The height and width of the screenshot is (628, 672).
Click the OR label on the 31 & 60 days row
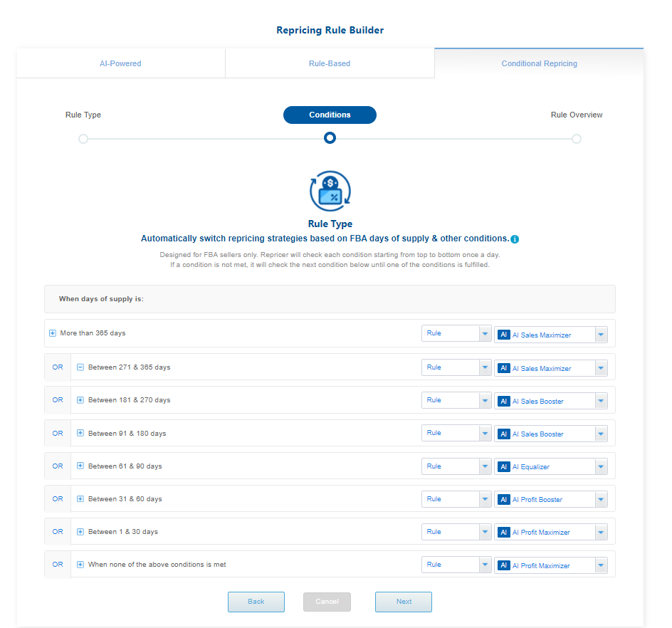tap(58, 499)
